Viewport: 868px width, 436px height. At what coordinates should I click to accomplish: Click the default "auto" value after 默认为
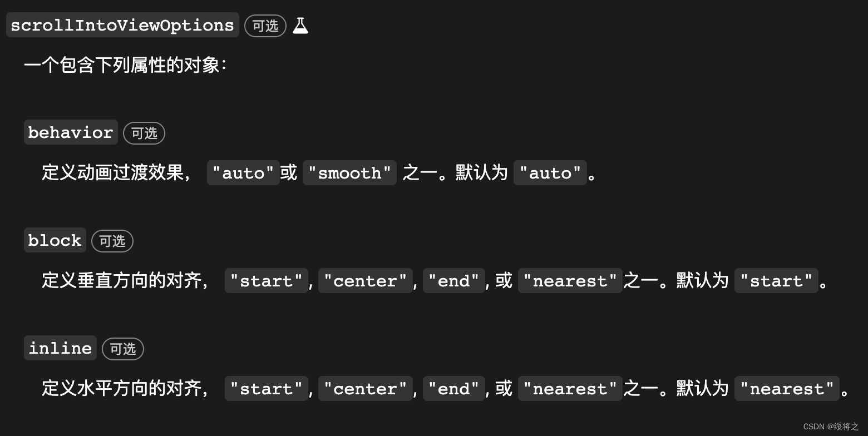click(550, 173)
